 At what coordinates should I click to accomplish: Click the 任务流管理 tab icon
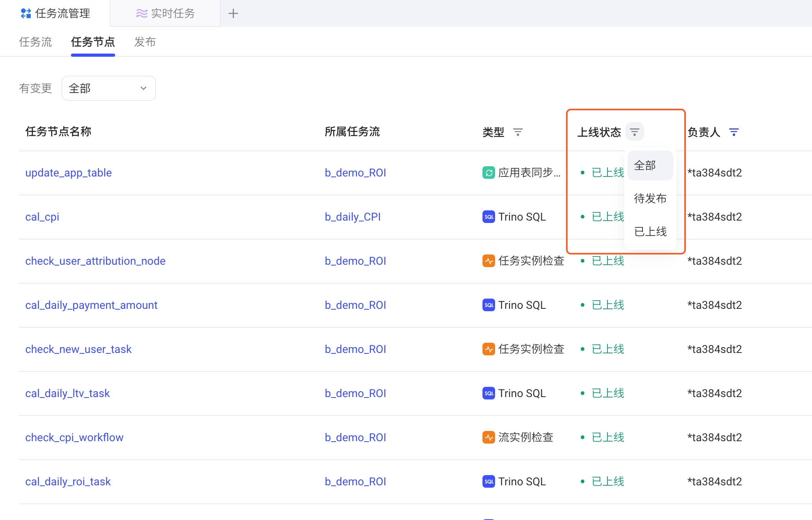click(x=26, y=13)
